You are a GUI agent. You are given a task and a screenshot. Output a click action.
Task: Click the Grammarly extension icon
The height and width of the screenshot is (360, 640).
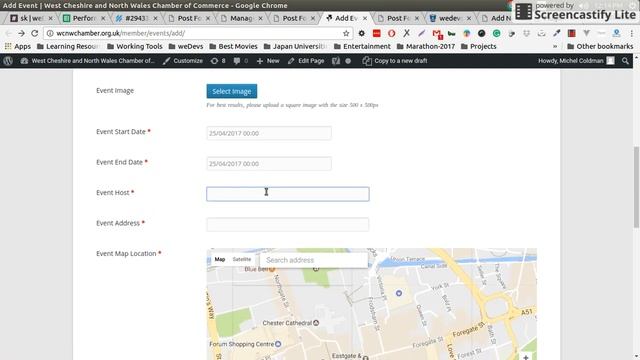496,33
